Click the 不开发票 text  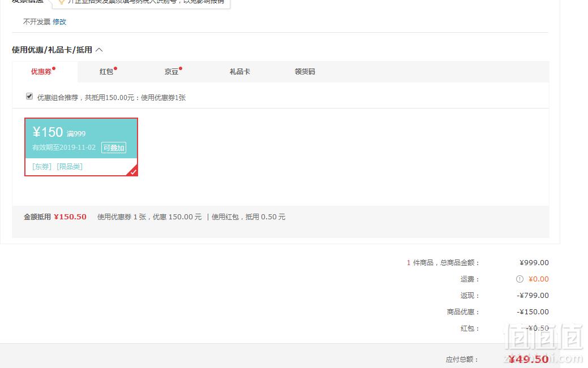[x=37, y=21]
